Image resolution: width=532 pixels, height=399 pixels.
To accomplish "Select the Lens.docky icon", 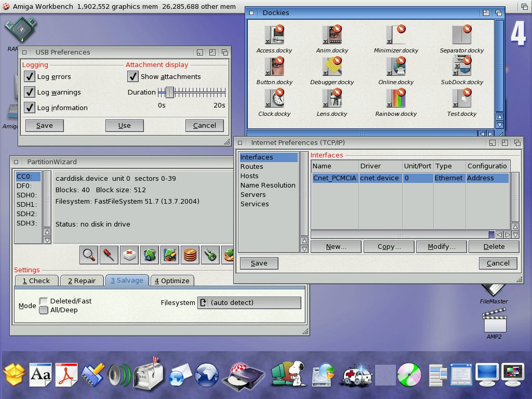I will click(332, 98).
